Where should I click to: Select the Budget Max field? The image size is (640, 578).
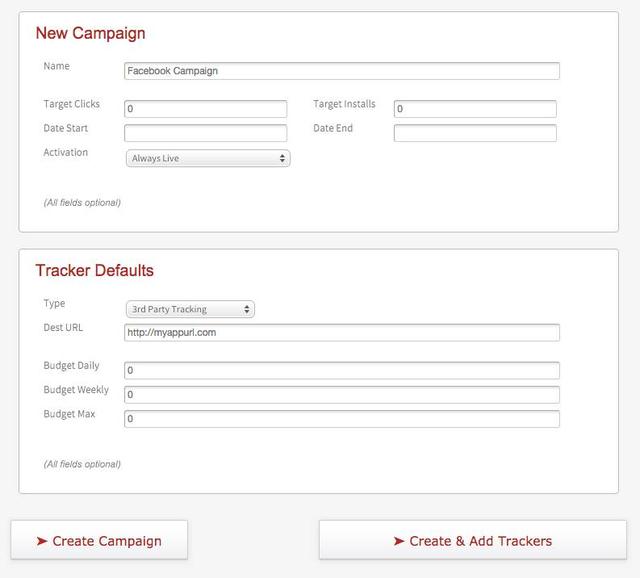341,418
